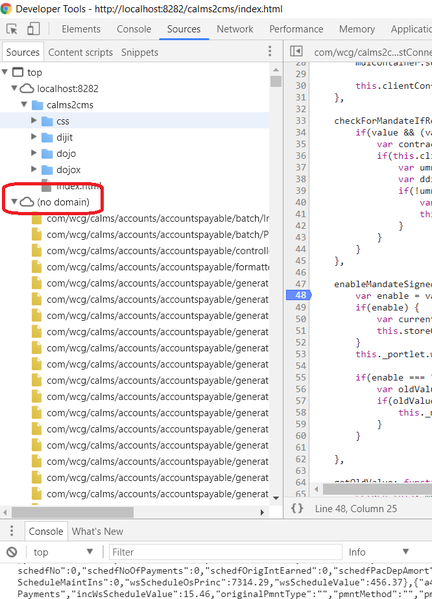This screenshot has width=432, height=599.
Task: Click the accountspayable/controll file icon
Action: coord(37,251)
